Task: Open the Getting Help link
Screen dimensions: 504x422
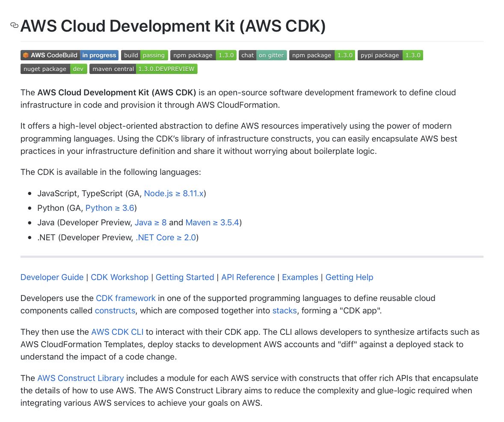Action: (350, 277)
